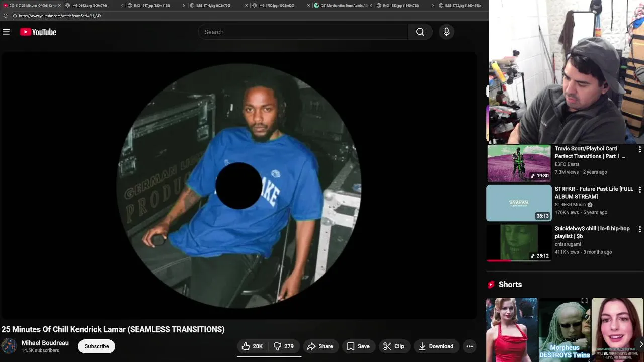The width and height of the screenshot is (644, 362).
Task: Open STRFKR Future Past Life title link
Action: tap(594, 193)
